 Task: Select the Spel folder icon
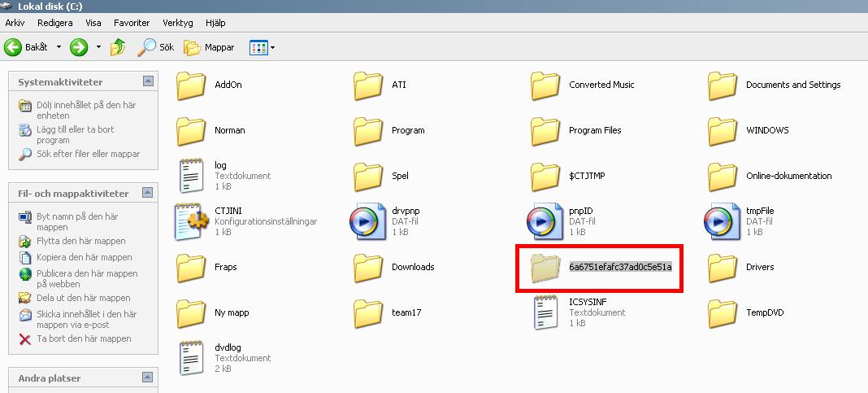[368, 177]
